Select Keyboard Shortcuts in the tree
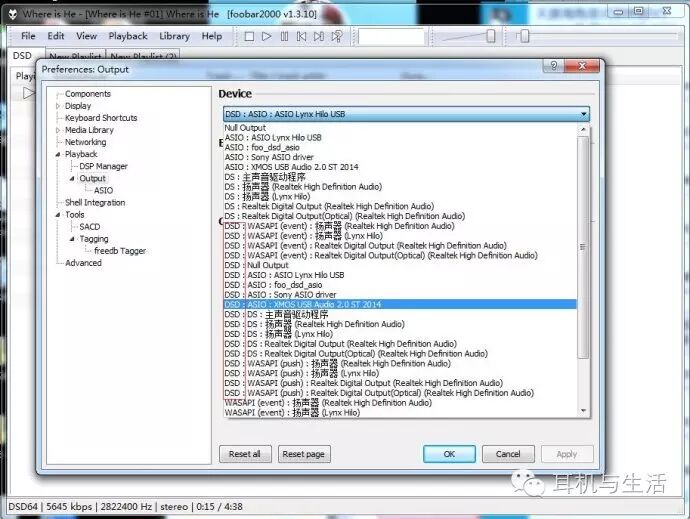 [x=101, y=118]
